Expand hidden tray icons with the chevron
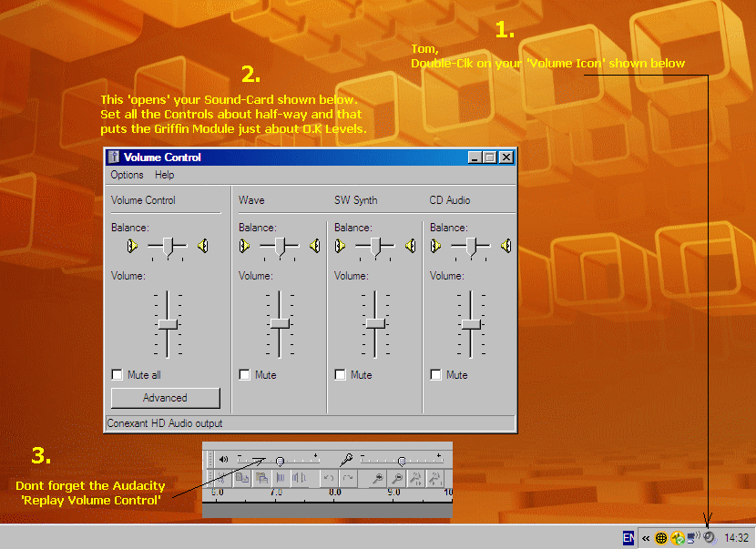 tap(645, 538)
